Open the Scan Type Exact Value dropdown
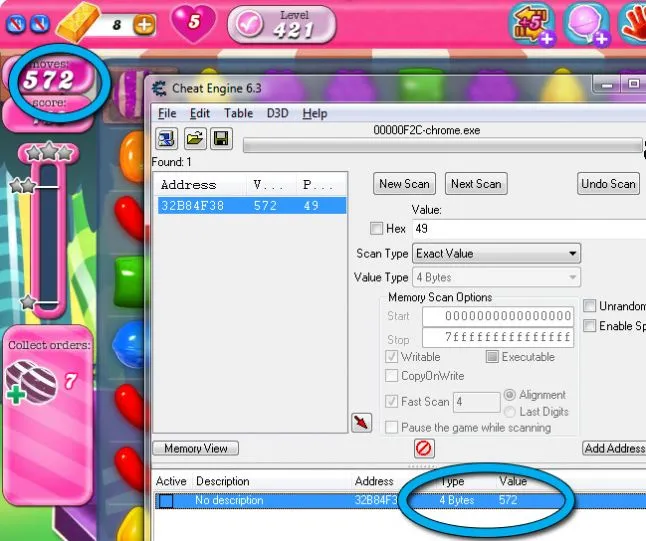646x541 pixels. pyautogui.click(x=496, y=253)
